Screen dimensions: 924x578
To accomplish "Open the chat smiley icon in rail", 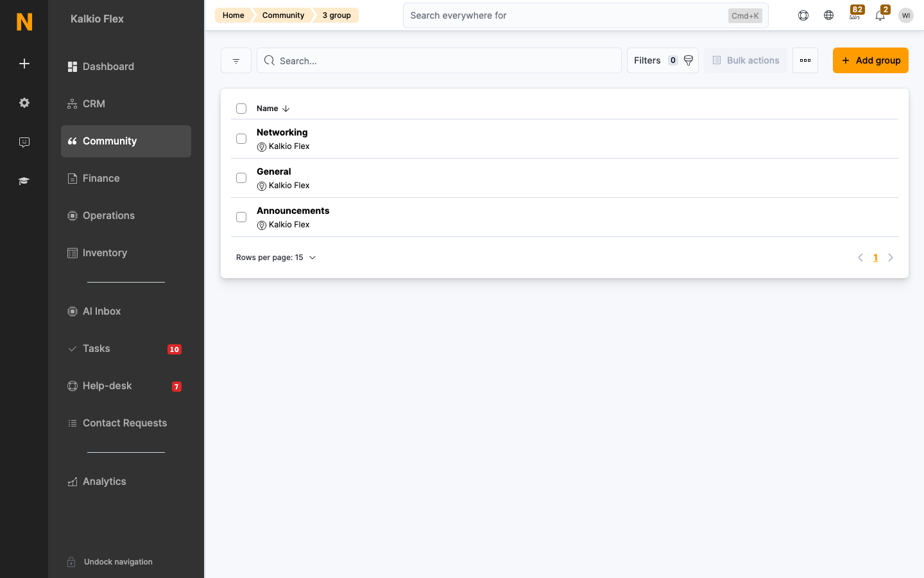I will pyautogui.click(x=24, y=143).
